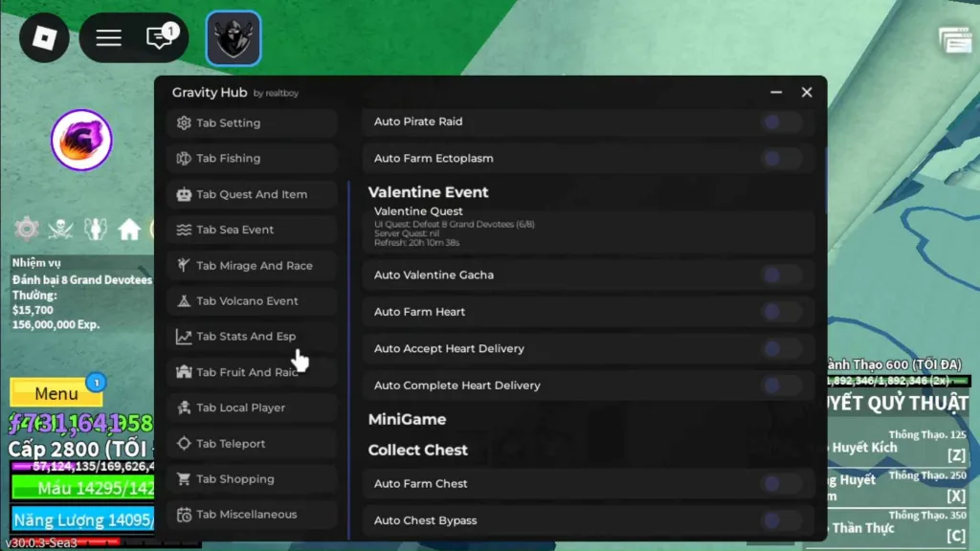The height and width of the screenshot is (551, 980).
Task: Click the Tab Fruit And Raid icon
Action: (x=184, y=372)
